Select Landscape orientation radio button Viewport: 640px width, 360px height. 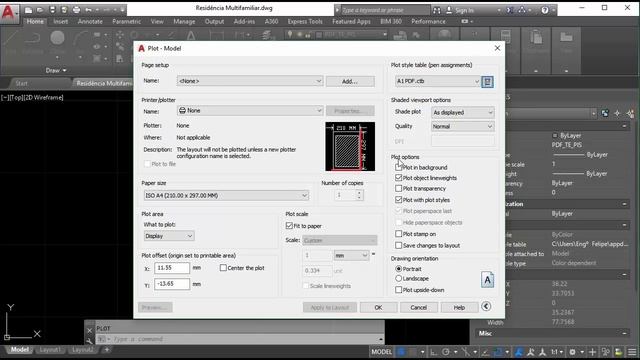click(x=399, y=278)
